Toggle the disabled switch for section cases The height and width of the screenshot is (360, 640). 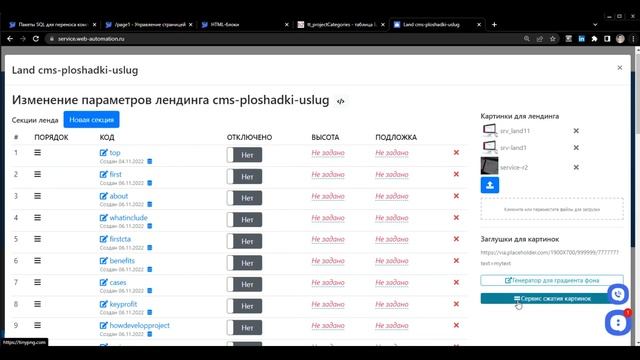pos(244,284)
